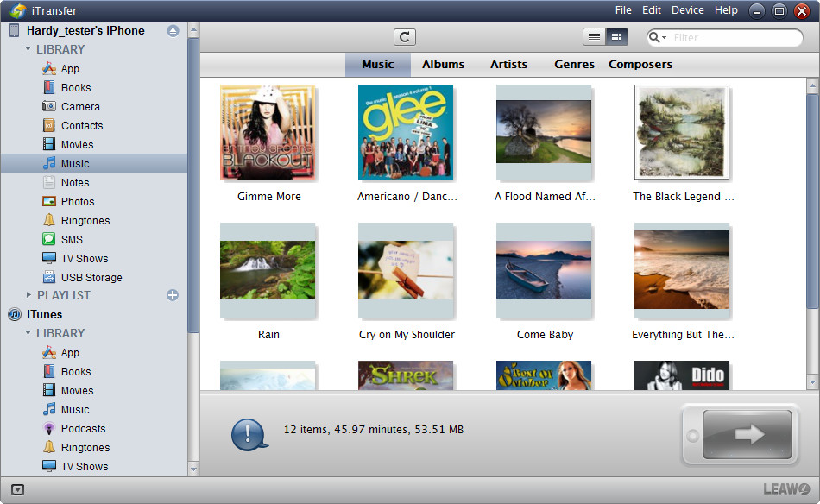Open the search filter dropdown arrow
This screenshot has width=820, height=504.
[658, 38]
